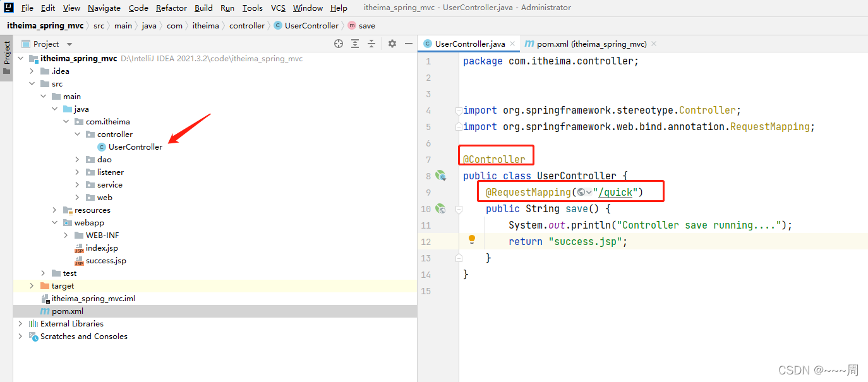Close the pom.xml editor tab
Image resolution: width=868 pixels, height=382 pixels.
(x=653, y=44)
